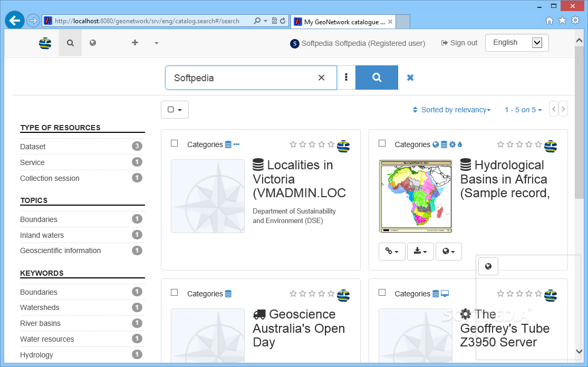
Task: Click the Sign out link
Action: point(459,43)
